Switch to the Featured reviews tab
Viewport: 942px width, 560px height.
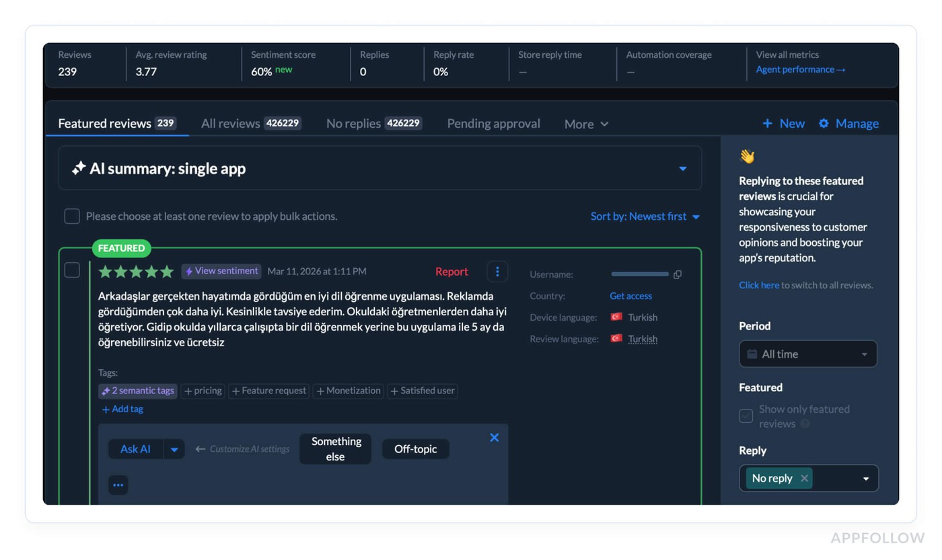(117, 124)
